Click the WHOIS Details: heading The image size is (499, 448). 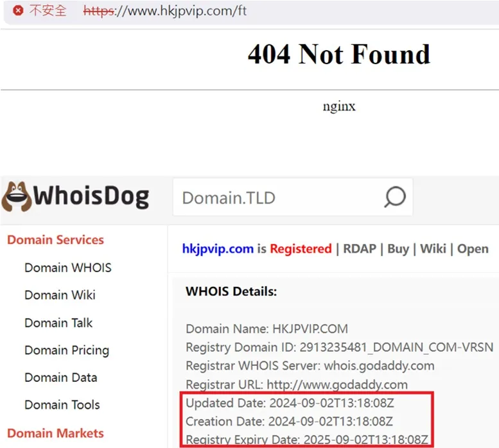click(x=231, y=291)
